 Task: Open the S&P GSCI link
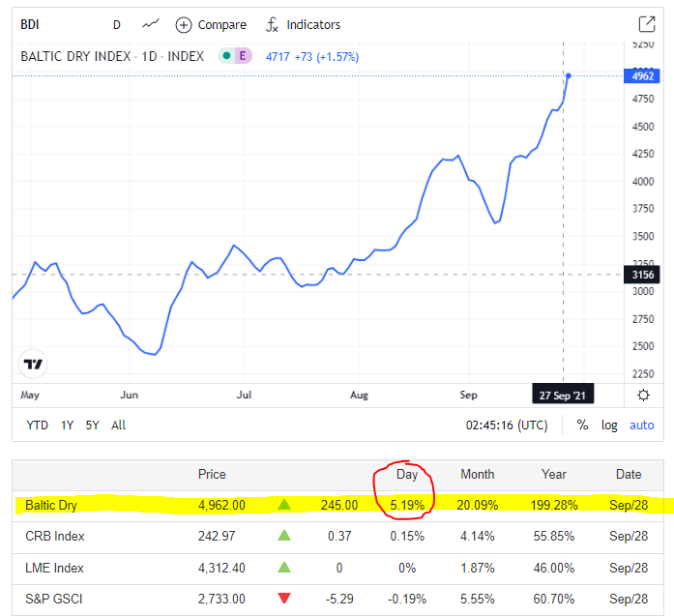point(54,599)
